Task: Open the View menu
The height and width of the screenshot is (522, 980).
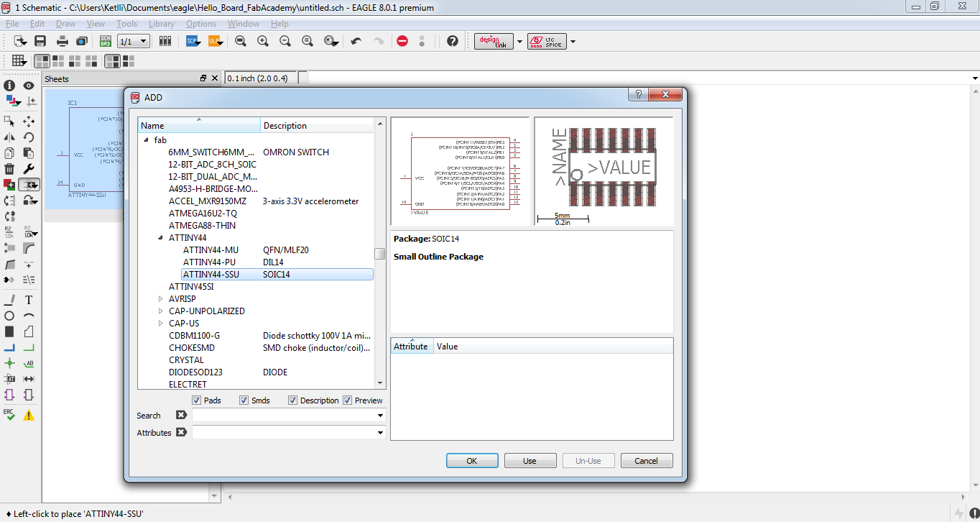Action: point(96,24)
